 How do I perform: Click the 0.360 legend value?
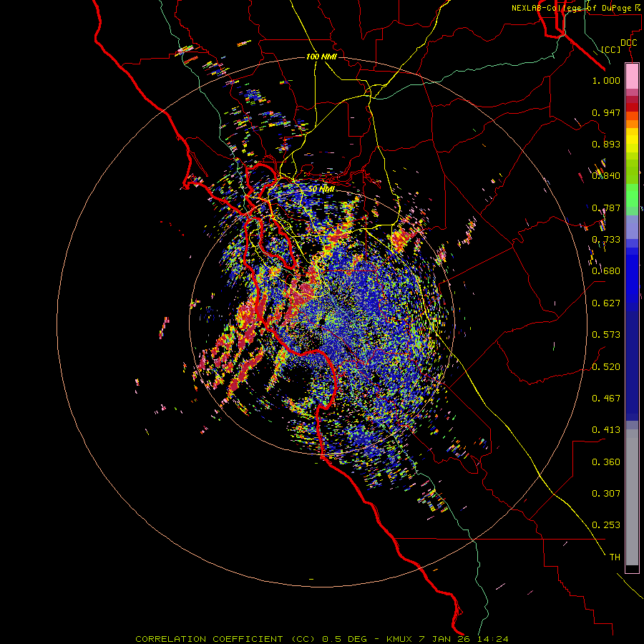click(x=606, y=462)
